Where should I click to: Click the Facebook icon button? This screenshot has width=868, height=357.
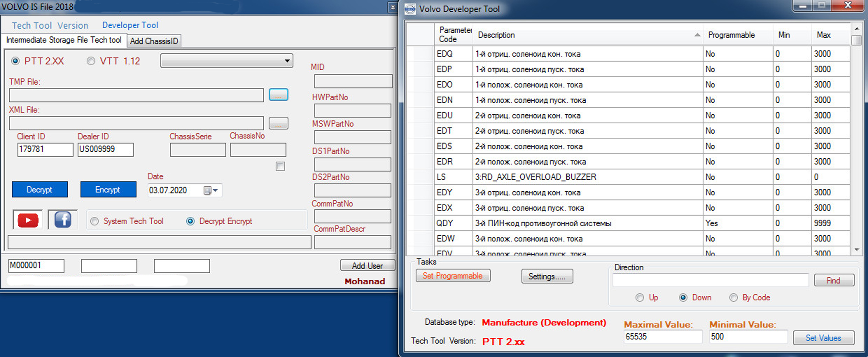point(62,220)
